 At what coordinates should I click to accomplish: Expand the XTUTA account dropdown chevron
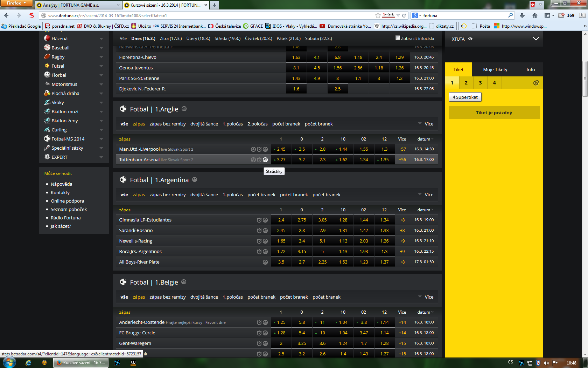tap(536, 39)
